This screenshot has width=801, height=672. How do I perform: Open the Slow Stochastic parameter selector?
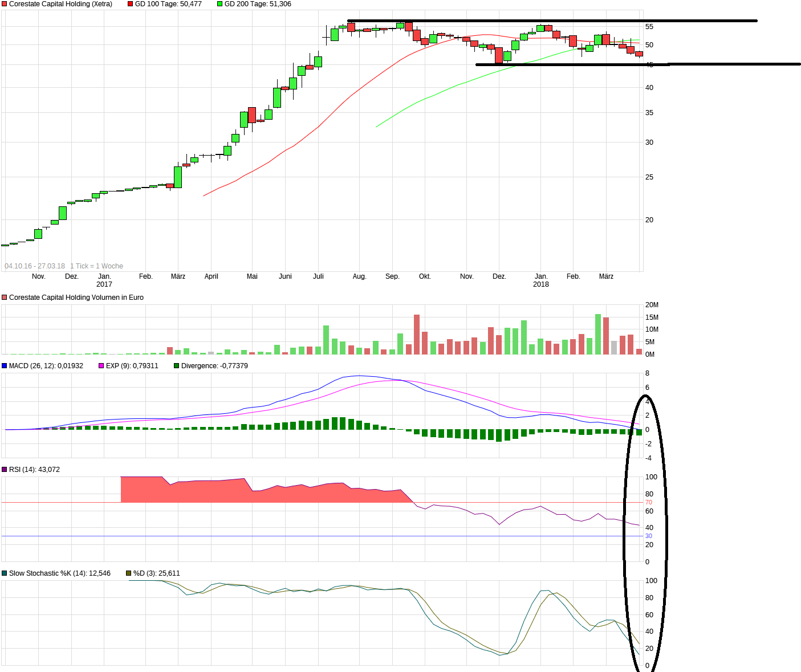click(x=5, y=573)
